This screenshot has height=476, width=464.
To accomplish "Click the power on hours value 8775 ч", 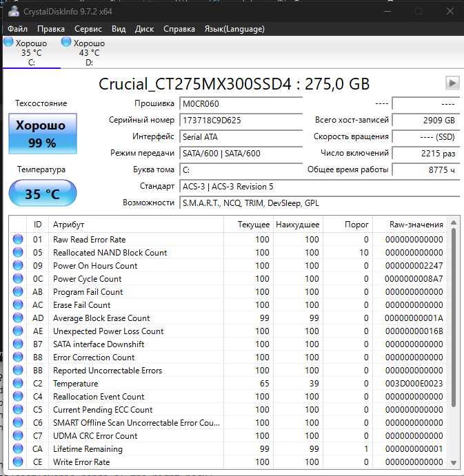I will tap(425, 170).
